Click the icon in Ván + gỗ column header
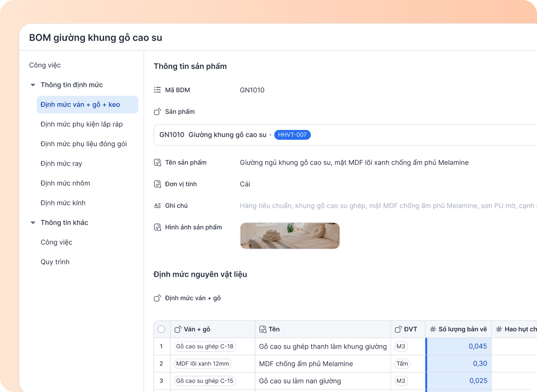537x392 pixels. 178,329
